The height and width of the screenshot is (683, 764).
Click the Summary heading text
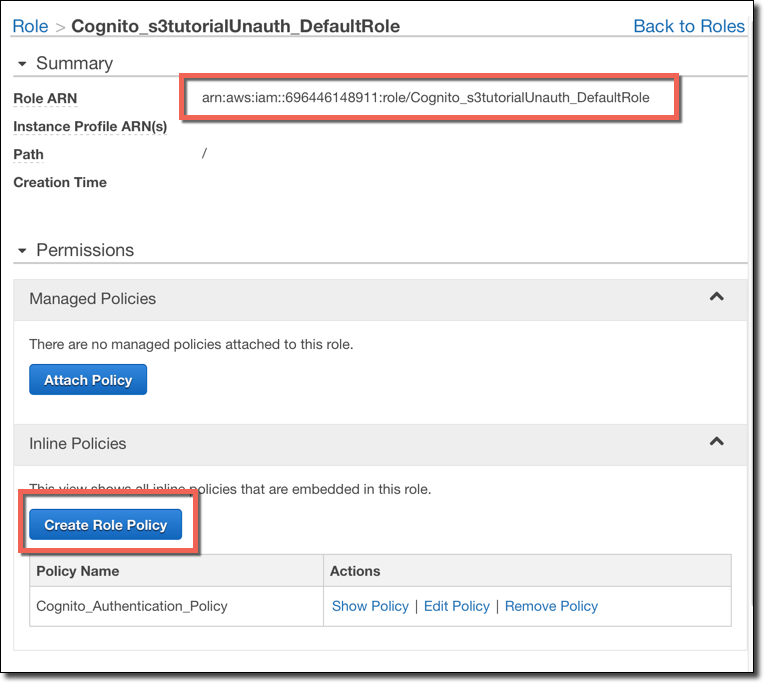click(x=75, y=63)
